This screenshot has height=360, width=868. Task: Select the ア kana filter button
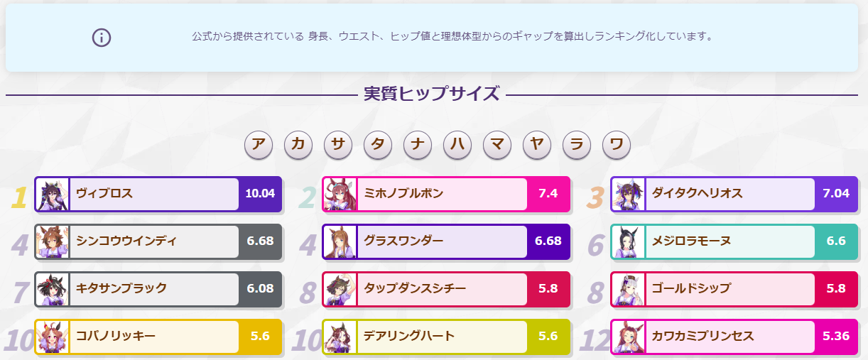point(259,146)
